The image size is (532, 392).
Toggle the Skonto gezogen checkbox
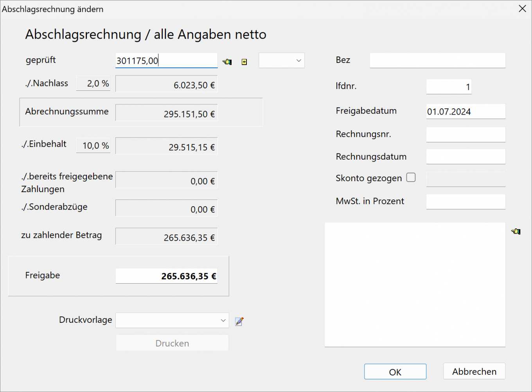point(411,178)
